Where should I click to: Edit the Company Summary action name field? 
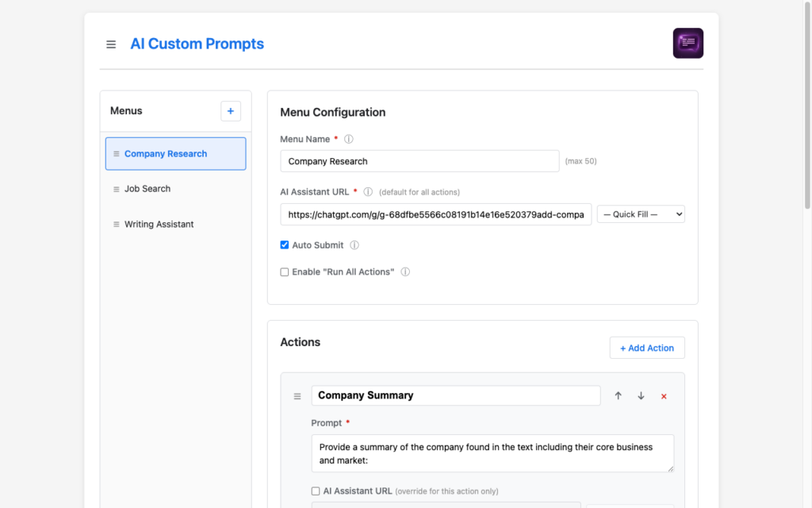(x=456, y=395)
